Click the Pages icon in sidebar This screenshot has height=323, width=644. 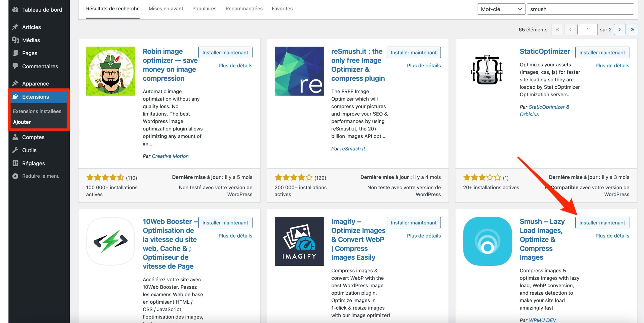15,53
